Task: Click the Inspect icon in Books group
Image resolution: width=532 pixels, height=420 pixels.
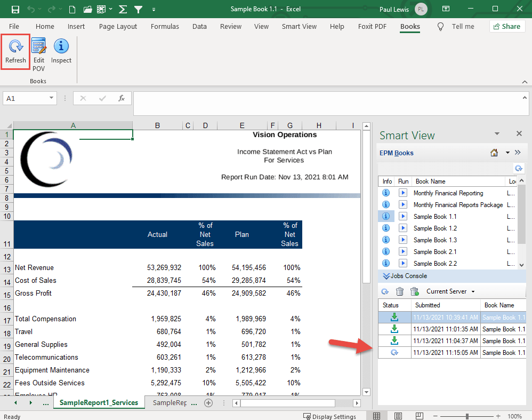Action: point(61,52)
